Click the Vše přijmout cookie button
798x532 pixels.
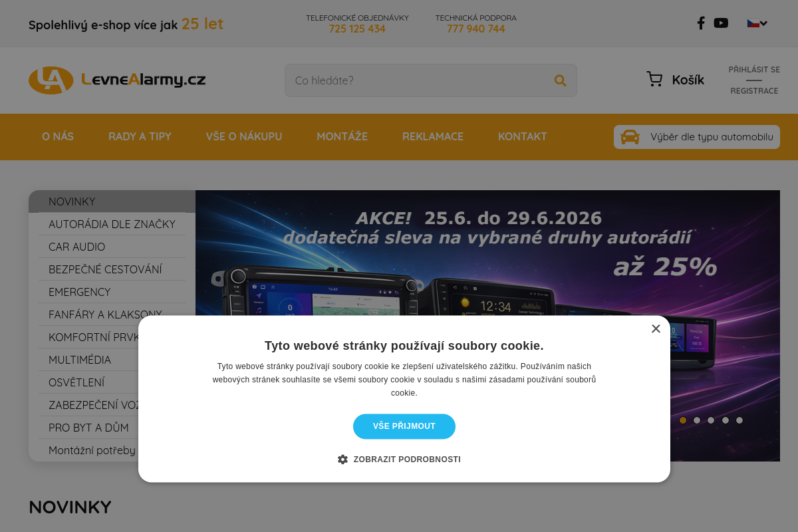404,426
